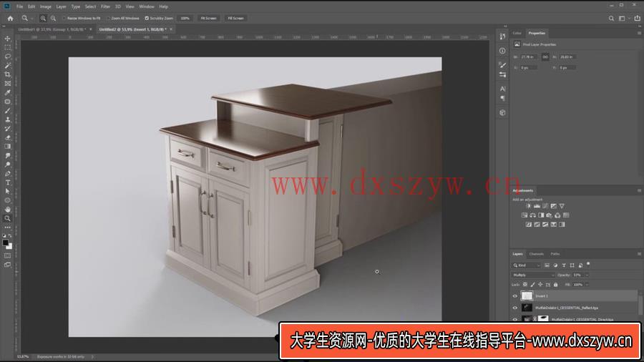The height and width of the screenshot is (362, 644).
Task: Open the Edit Toolbar three-dots menu
Action: [x=7, y=228]
